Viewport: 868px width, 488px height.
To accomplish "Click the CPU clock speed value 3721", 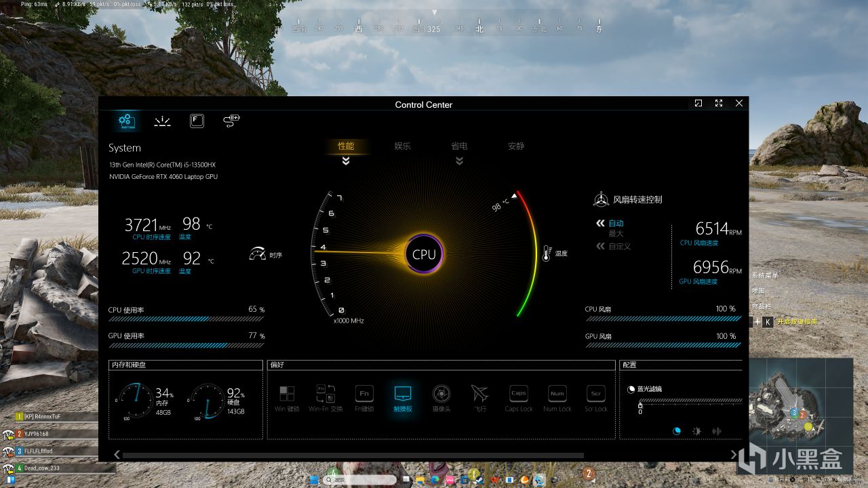I will pyautogui.click(x=140, y=225).
